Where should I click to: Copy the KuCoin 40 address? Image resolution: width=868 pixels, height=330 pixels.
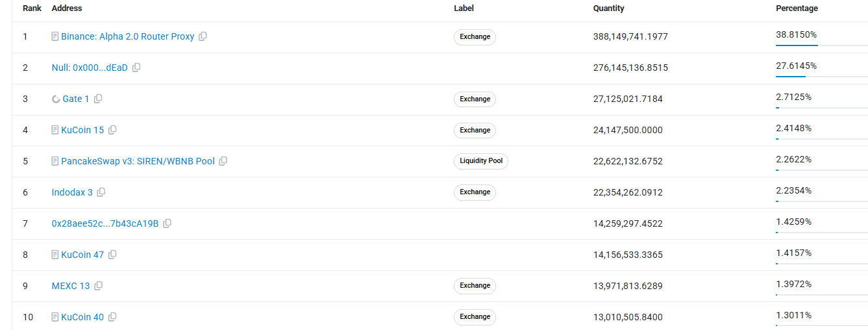coord(112,317)
